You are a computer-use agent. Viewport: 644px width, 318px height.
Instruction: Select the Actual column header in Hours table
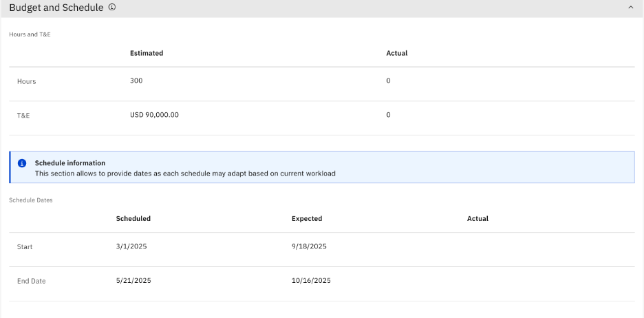(397, 53)
